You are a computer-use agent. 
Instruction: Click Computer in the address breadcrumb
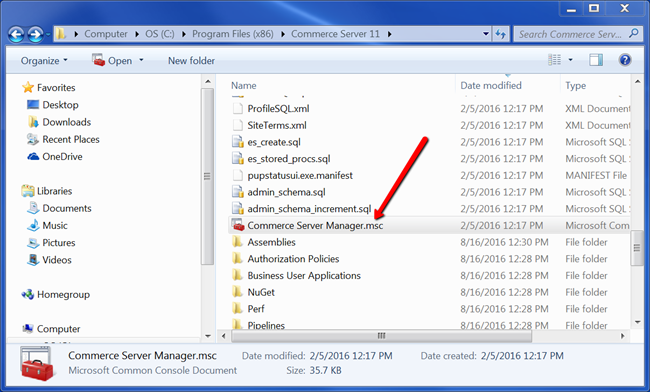tap(106, 34)
